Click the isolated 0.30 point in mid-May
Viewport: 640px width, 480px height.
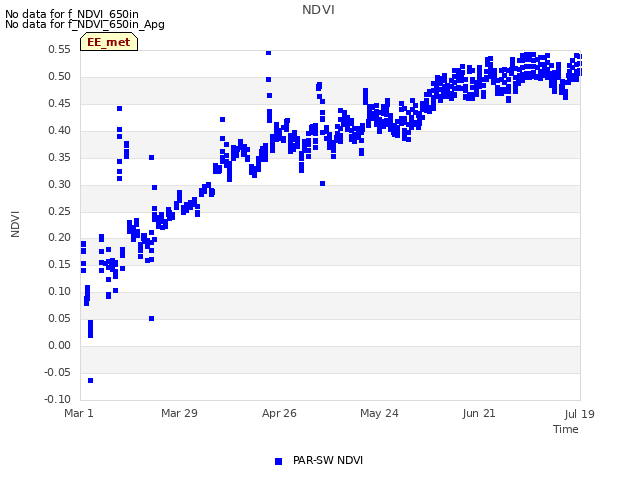coord(322,184)
